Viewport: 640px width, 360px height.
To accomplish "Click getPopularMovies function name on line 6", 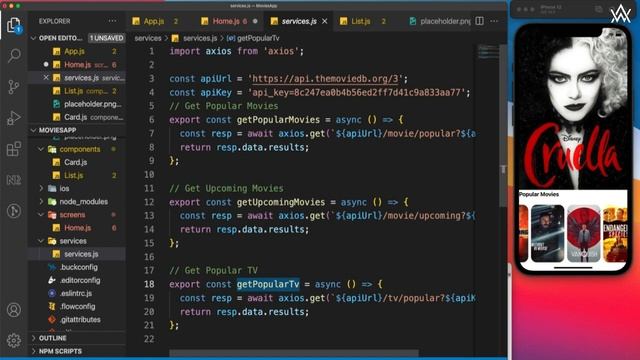I will point(278,120).
